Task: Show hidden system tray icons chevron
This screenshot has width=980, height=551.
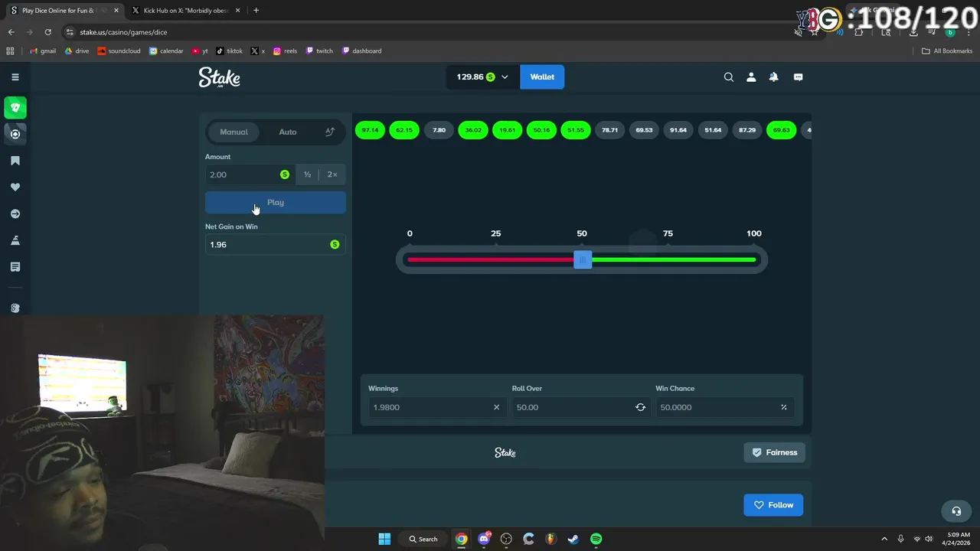Action: pos(884,539)
